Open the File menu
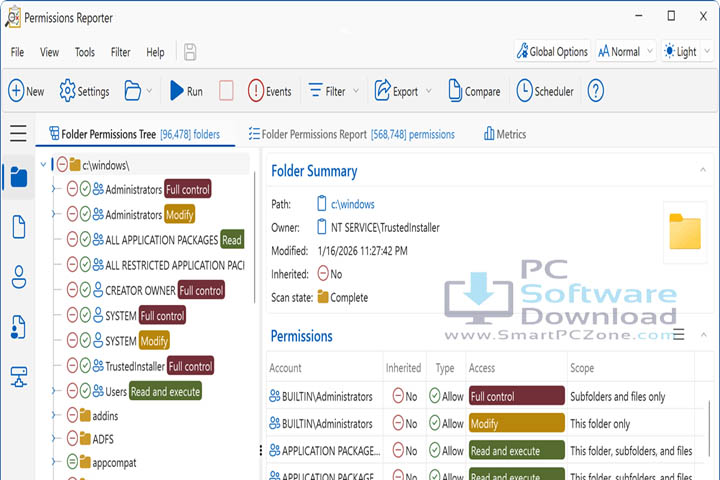Viewport: 720px width, 480px height. (17, 52)
